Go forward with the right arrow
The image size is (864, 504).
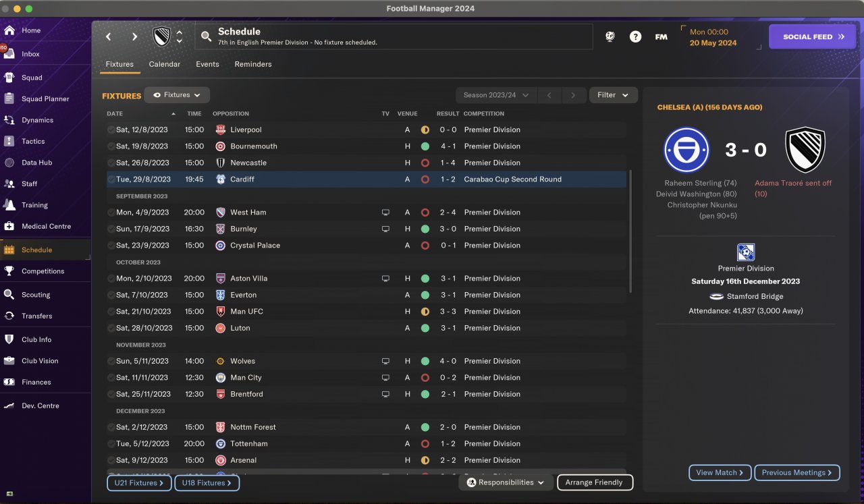(134, 36)
